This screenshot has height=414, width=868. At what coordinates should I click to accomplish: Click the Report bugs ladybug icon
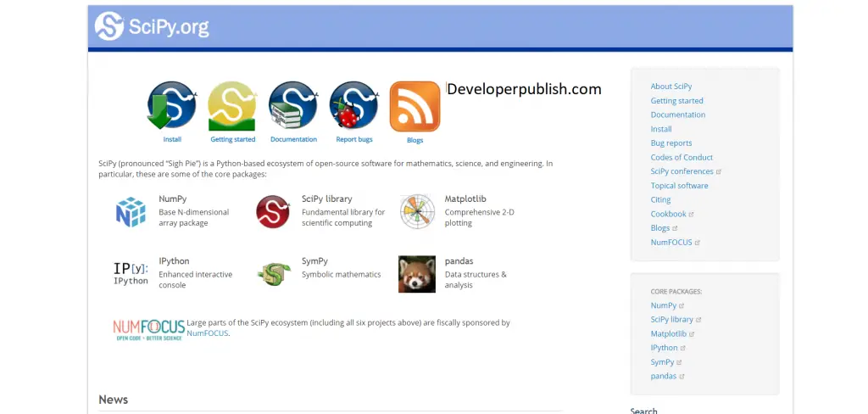pos(353,105)
